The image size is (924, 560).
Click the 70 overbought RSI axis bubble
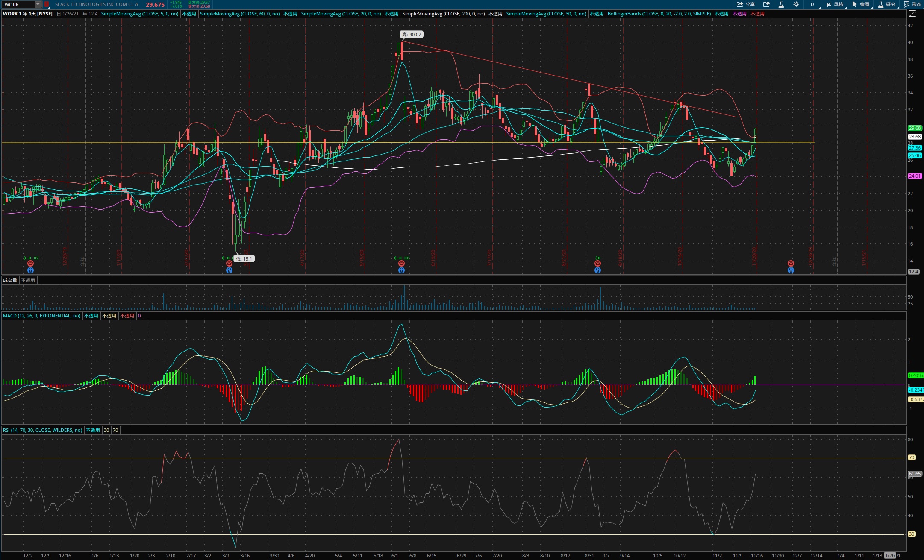tap(912, 457)
